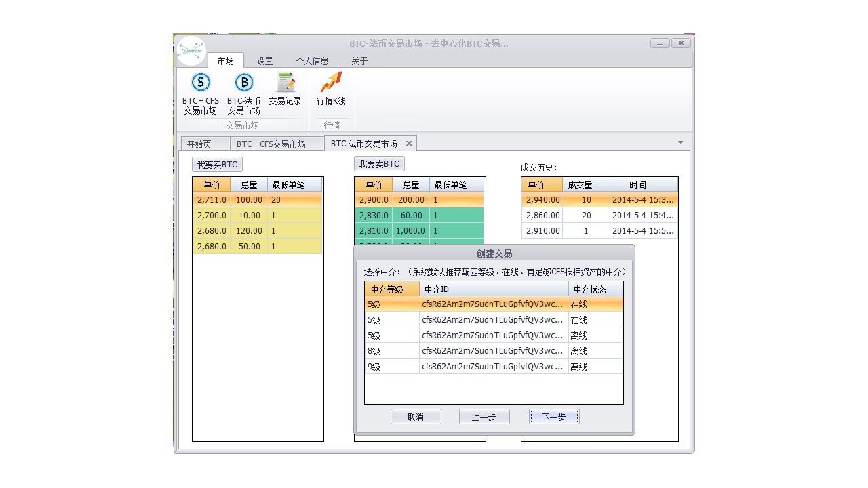The height and width of the screenshot is (488, 868).
Task: Open the BTC-CFS trading market icon
Action: click(x=200, y=94)
